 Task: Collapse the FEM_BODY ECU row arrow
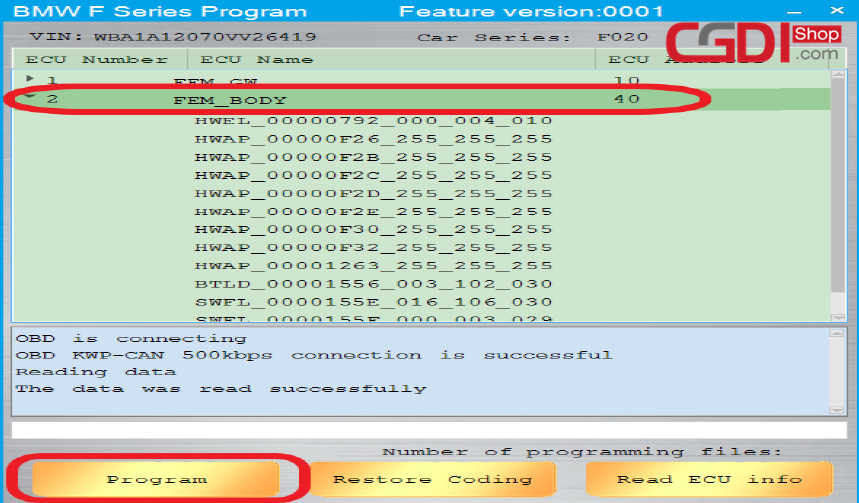pyautogui.click(x=30, y=97)
